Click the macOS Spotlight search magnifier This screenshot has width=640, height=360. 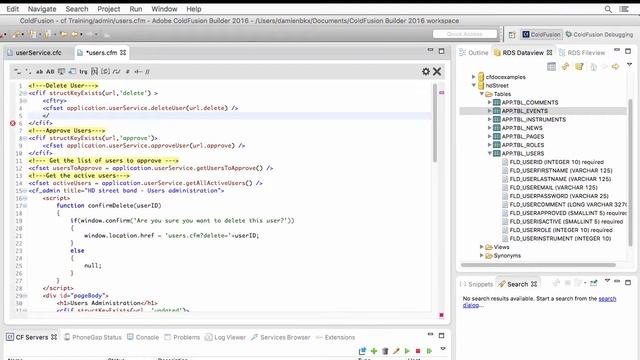(608, 9)
